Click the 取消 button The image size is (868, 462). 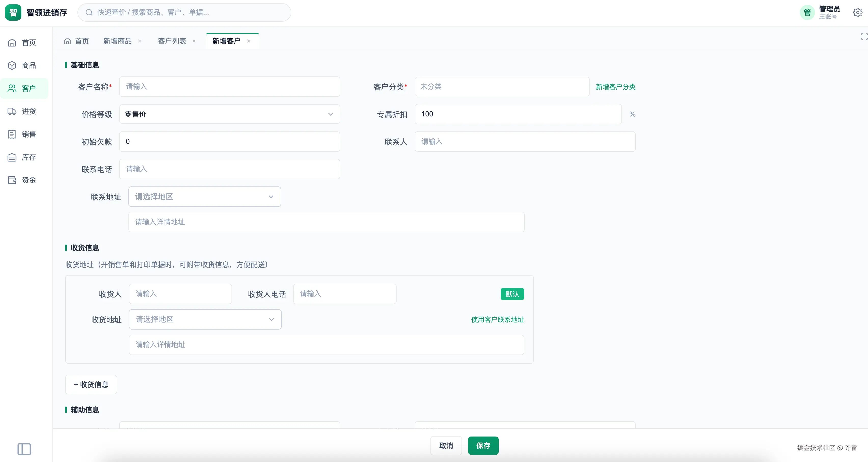(446, 446)
